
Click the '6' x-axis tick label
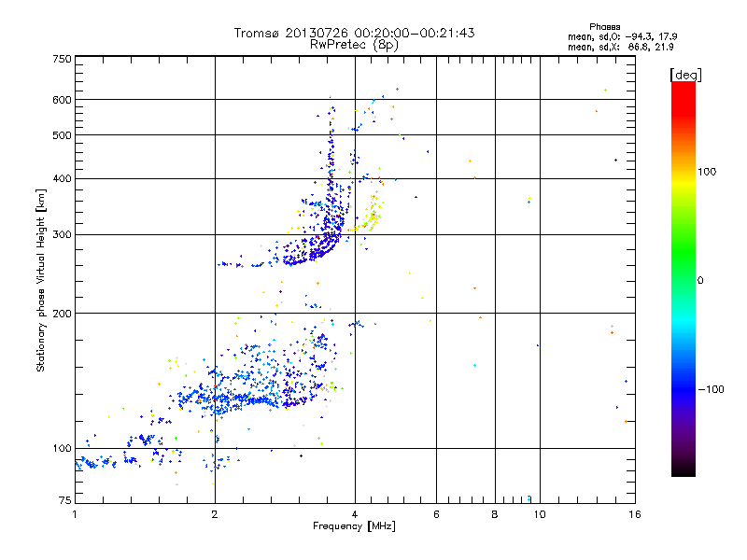point(436,514)
